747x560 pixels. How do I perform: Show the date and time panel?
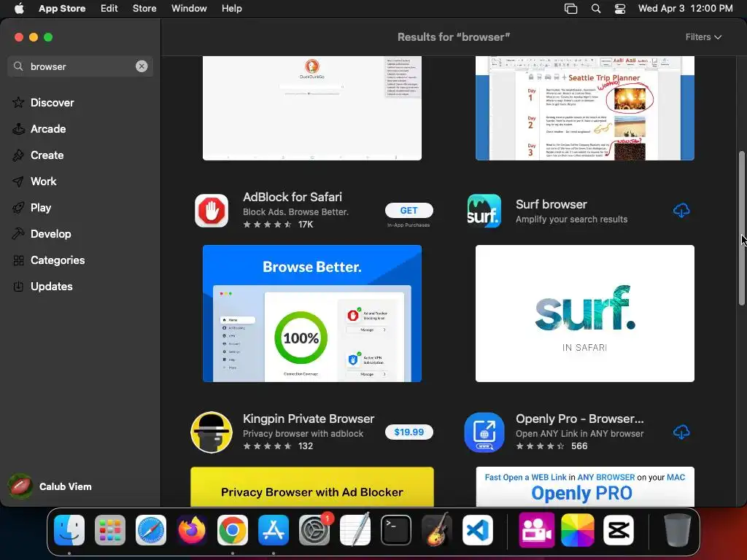[x=685, y=9]
